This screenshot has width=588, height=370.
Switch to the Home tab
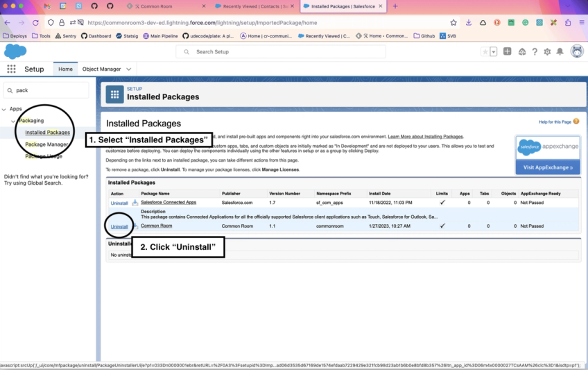(66, 69)
